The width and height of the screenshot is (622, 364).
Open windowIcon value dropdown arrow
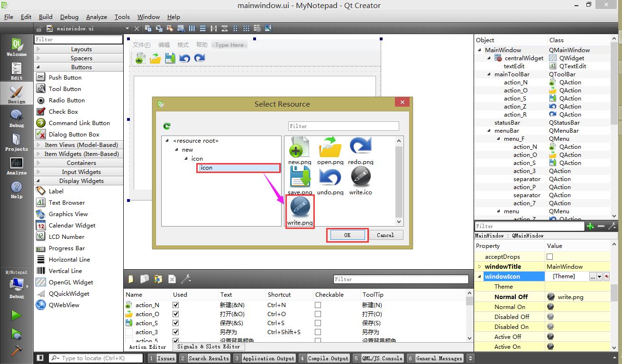(x=599, y=277)
